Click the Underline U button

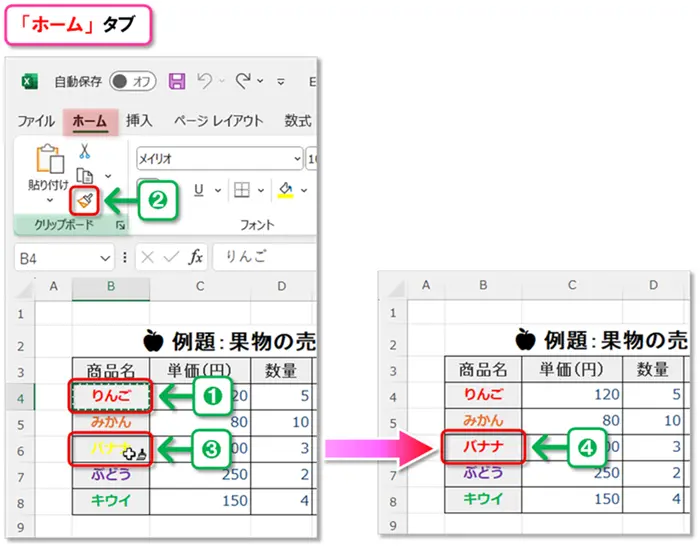(x=199, y=190)
